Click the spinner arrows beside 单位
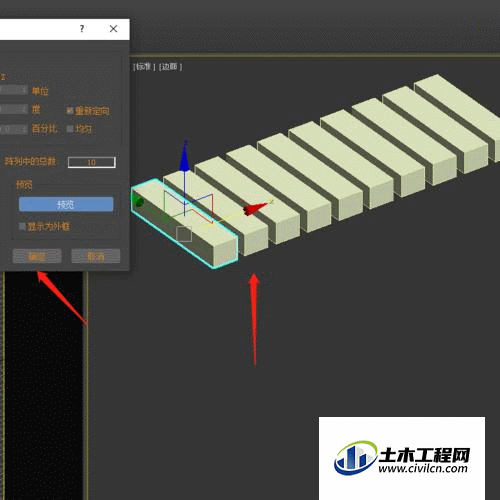The image size is (500, 500). (24, 90)
